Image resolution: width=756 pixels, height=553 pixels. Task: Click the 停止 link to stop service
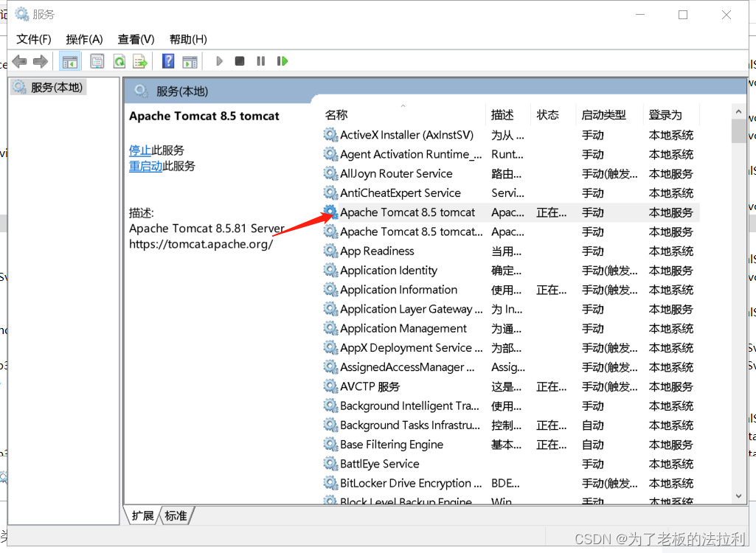click(x=140, y=150)
